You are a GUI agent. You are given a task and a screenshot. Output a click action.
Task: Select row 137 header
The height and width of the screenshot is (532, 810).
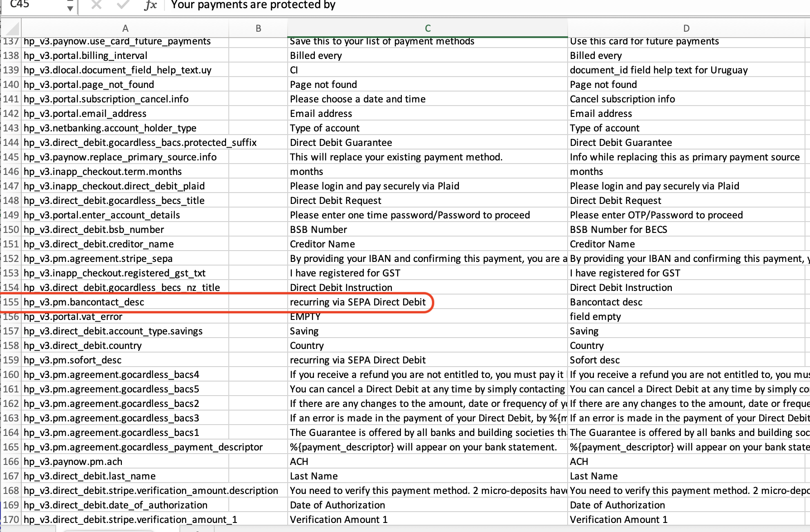pyautogui.click(x=11, y=41)
